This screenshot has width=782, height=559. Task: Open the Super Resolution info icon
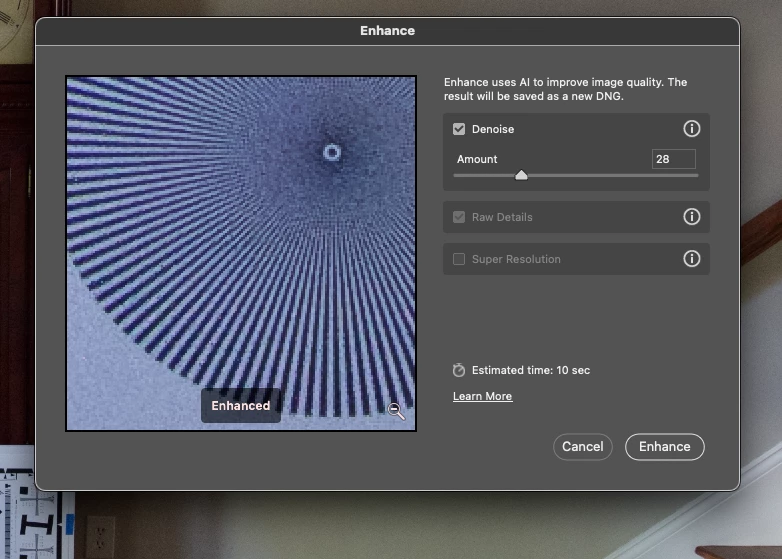691,258
